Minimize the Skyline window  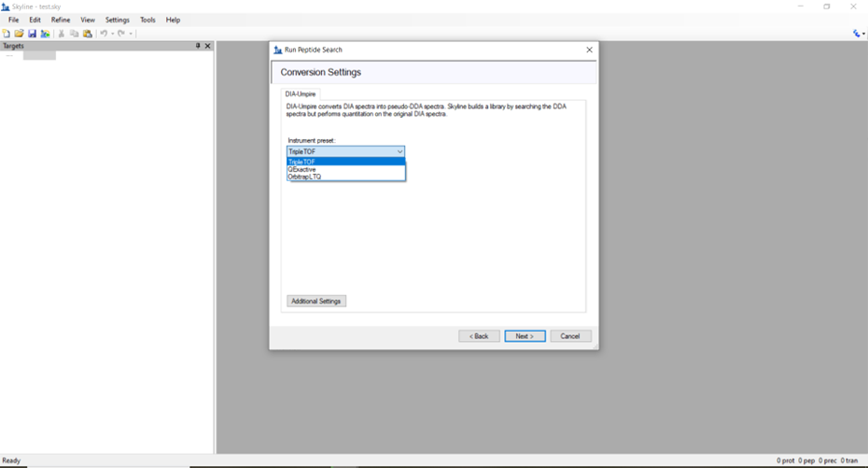(801, 7)
